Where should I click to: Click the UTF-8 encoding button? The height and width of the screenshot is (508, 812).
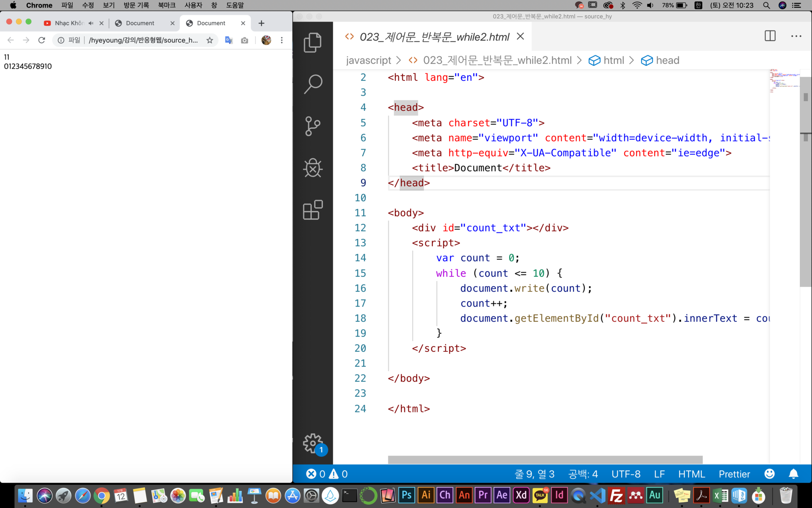pyautogui.click(x=625, y=474)
